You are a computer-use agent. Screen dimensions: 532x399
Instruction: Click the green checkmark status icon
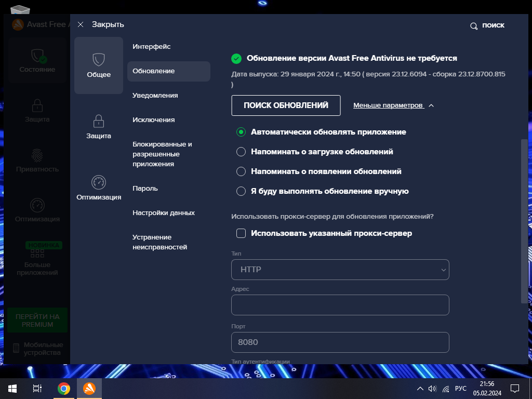236,58
